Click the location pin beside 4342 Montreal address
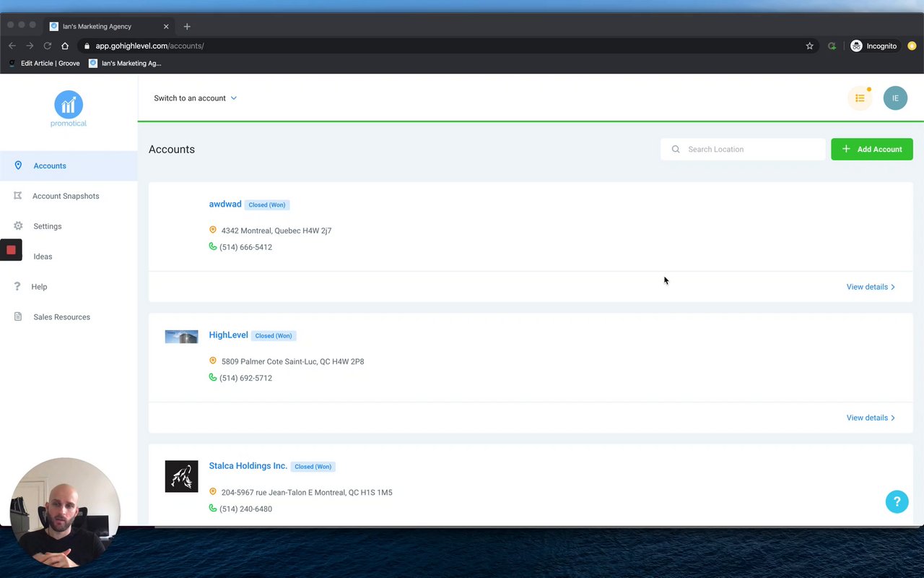The height and width of the screenshot is (578, 924). pos(212,230)
